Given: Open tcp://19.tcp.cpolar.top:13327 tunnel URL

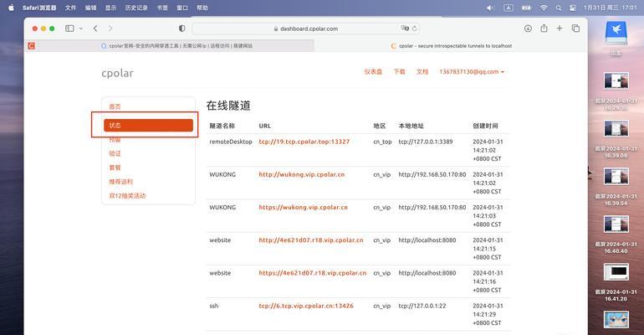Looking at the screenshot, I should pos(304,142).
